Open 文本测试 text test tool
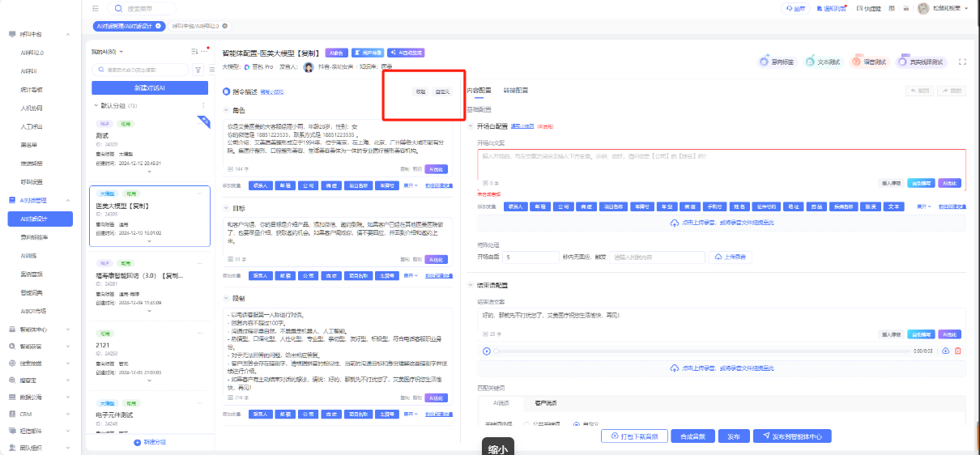This screenshot has height=455, width=980. 829,62
